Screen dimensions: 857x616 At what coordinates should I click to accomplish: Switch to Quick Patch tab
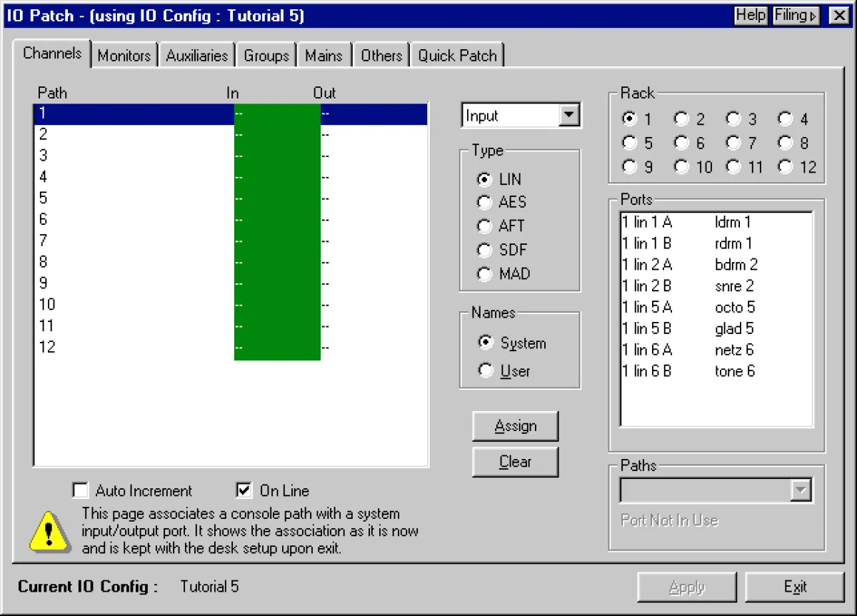tap(457, 56)
